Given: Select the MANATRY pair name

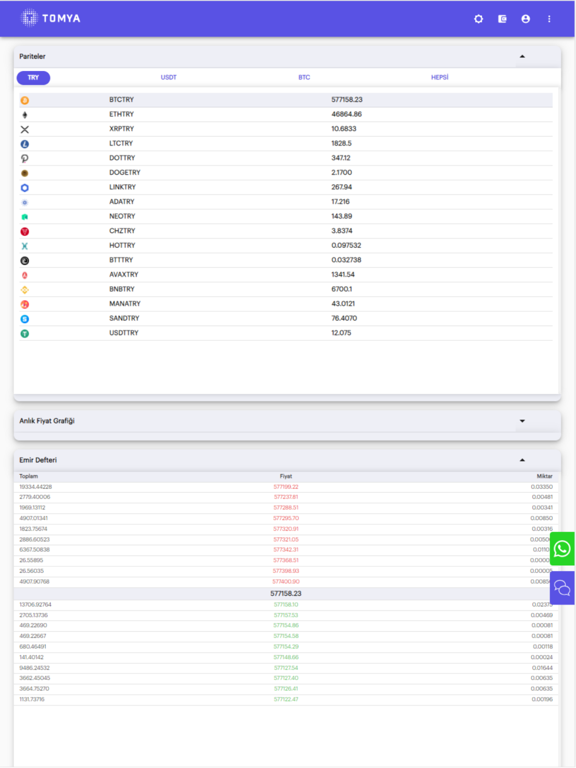Looking at the screenshot, I should pos(124,304).
